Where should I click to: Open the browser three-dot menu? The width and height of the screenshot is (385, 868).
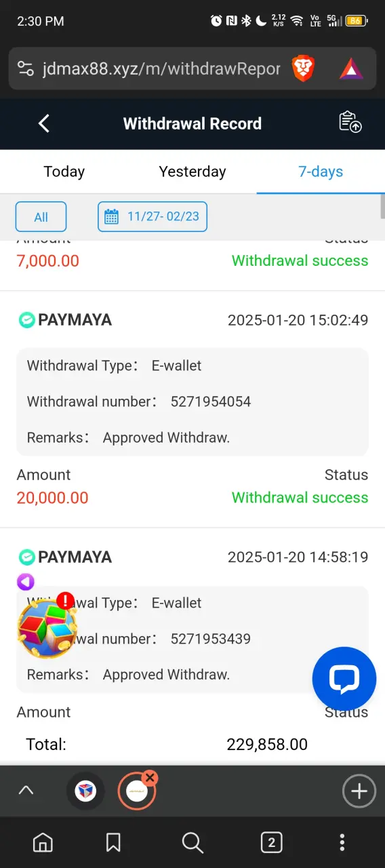pyautogui.click(x=342, y=842)
